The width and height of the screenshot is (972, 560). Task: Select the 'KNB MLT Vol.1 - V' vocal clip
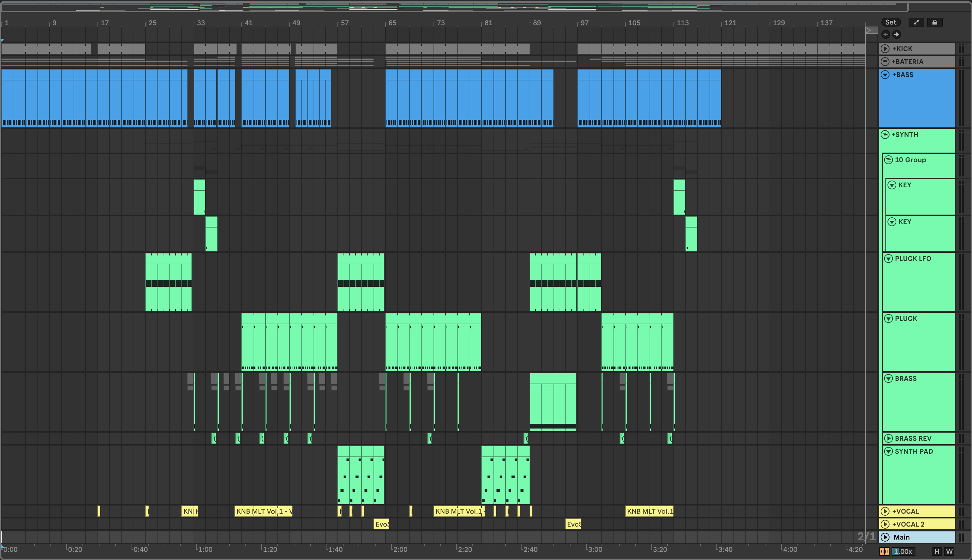click(263, 511)
